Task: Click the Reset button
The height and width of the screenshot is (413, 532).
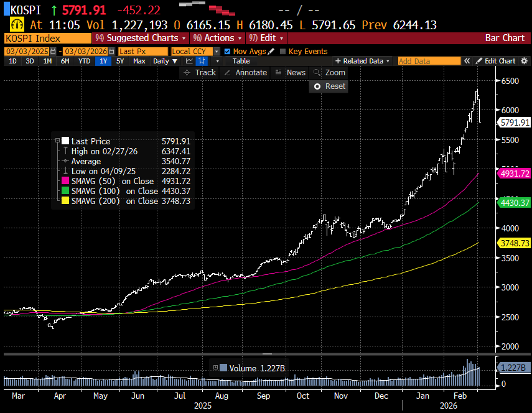Action: [x=329, y=86]
